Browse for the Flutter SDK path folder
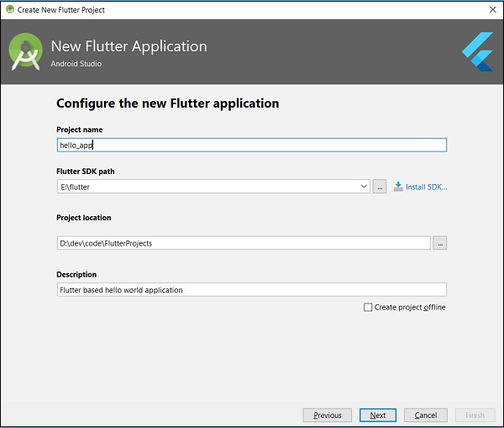Viewport: 504px width, 428px height. (x=380, y=187)
